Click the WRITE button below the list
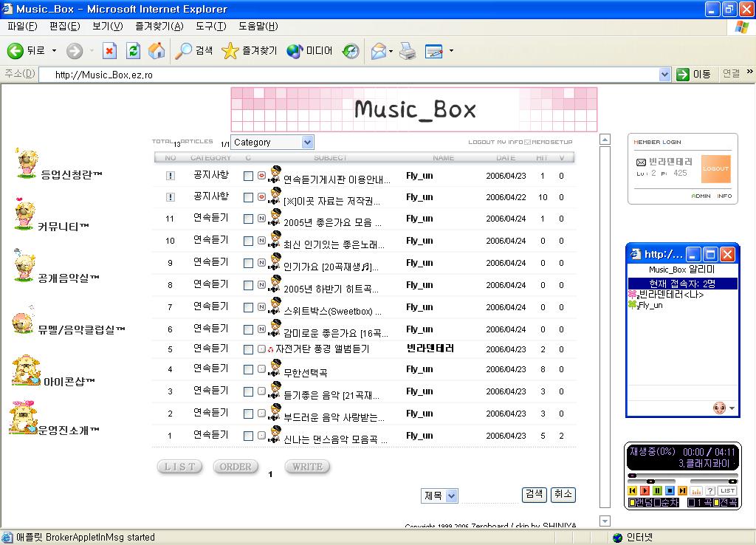756x545 pixels. click(307, 467)
